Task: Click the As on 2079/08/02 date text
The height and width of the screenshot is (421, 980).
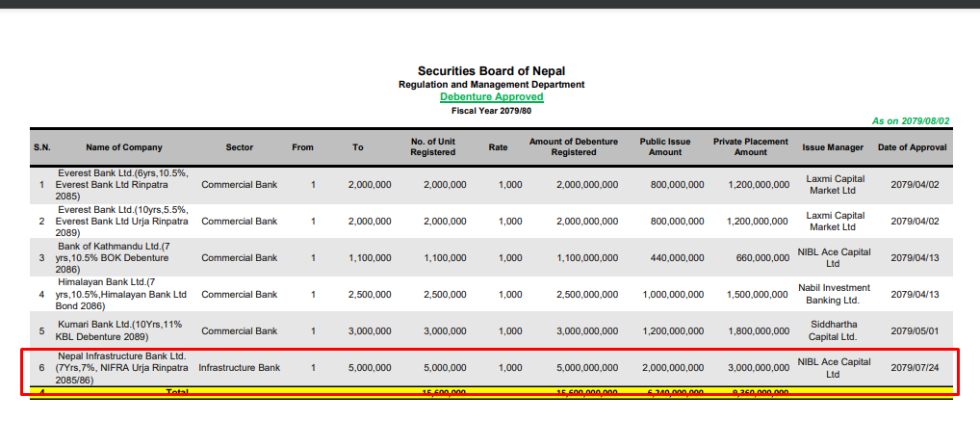Action: coord(910,121)
